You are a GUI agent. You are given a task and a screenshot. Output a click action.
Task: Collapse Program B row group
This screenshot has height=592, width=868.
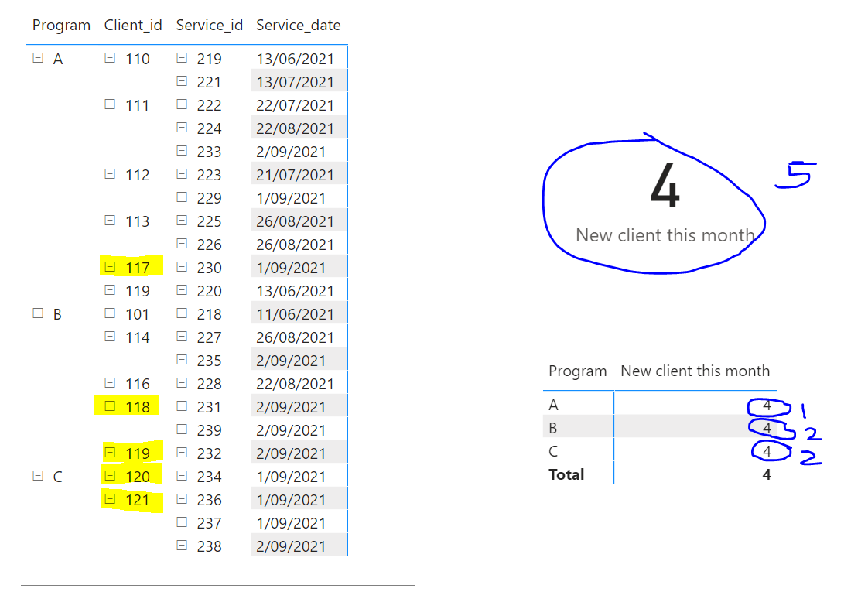click(x=38, y=313)
